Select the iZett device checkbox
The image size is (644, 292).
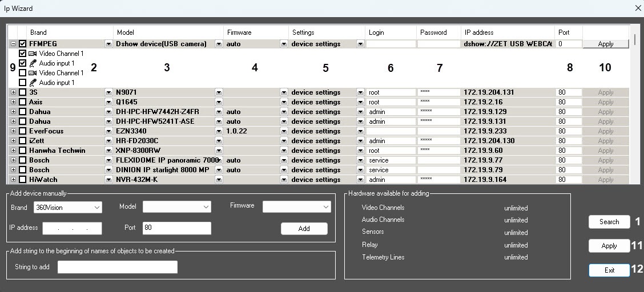[x=22, y=141]
